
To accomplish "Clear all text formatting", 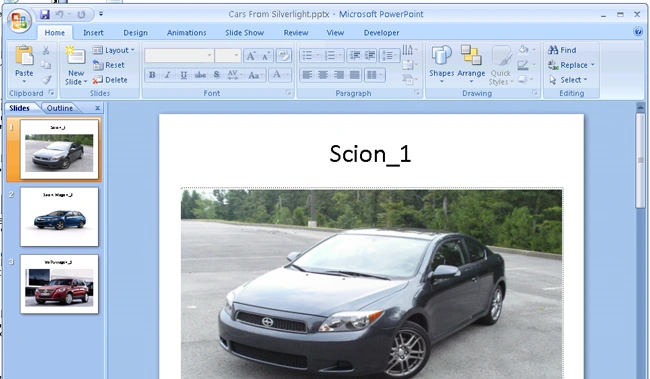I will coord(284,55).
